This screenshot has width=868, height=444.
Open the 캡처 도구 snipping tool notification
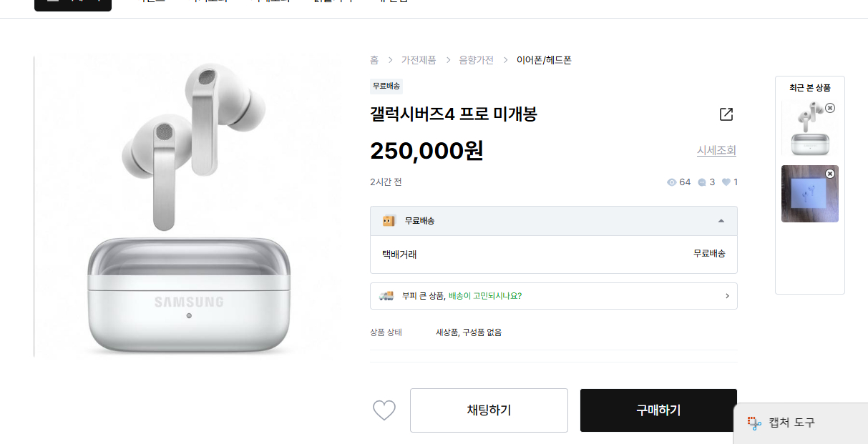(x=801, y=423)
